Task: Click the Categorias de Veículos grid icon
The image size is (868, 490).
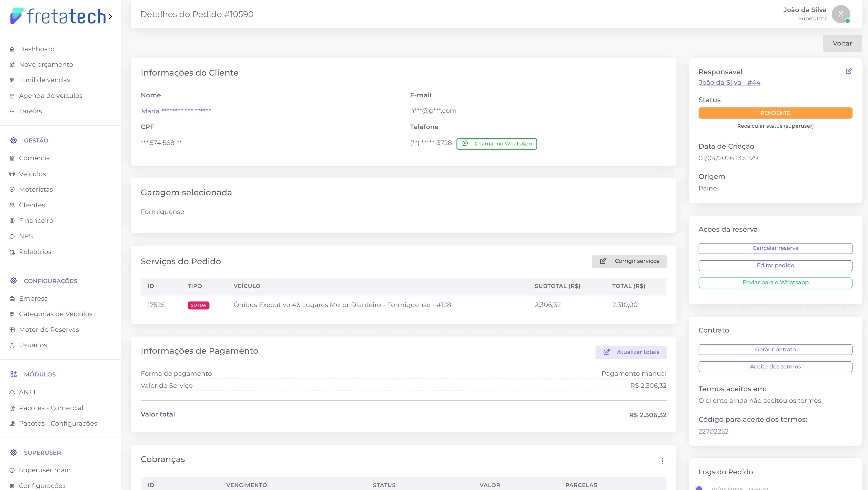Action: point(12,314)
